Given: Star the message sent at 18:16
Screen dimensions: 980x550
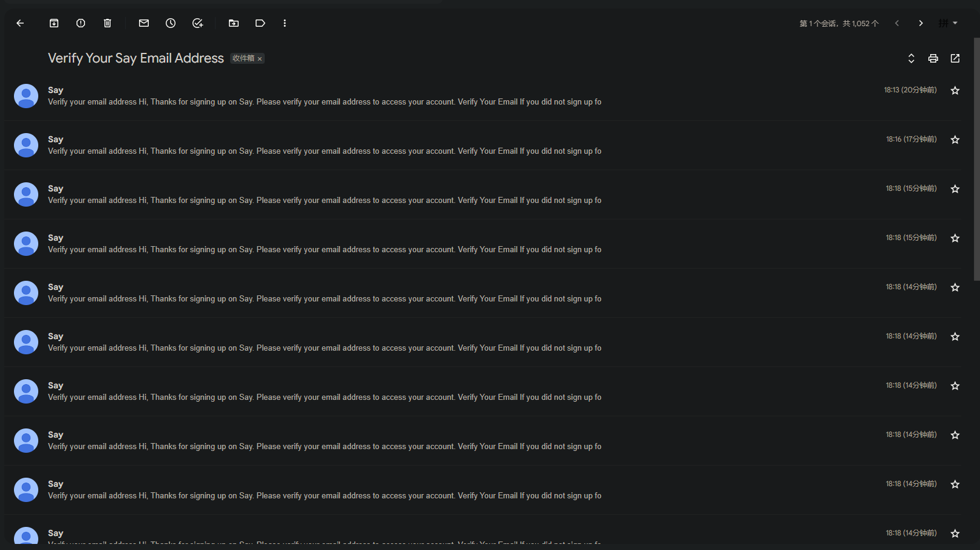Looking at the screenshot, I should pos(955,140).
